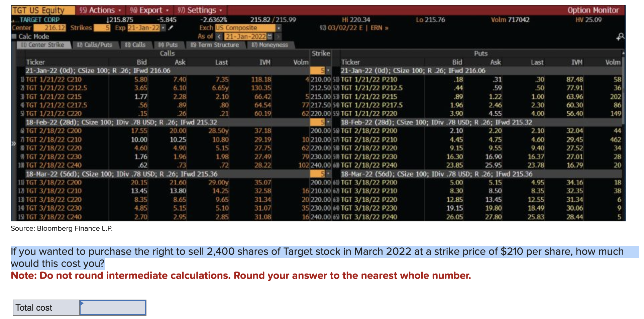Switch to the Term Structure tab
This screenshot has width=644, height=319.
[x=215, y=45]
